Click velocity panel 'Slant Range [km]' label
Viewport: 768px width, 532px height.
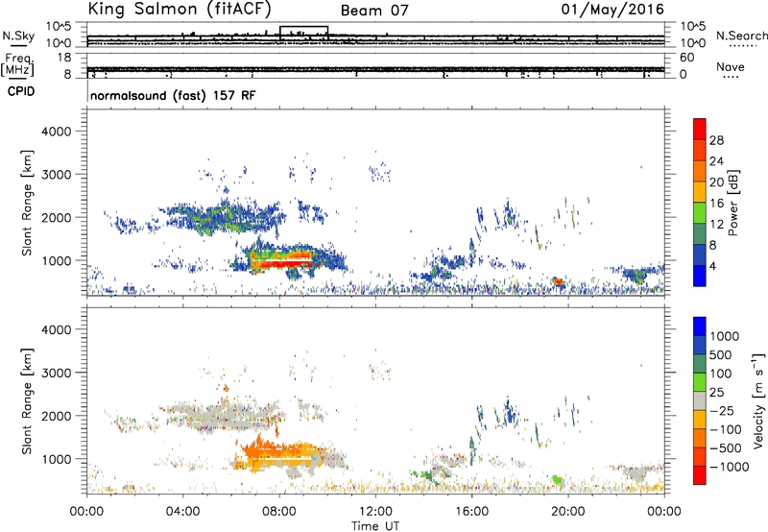[27, 400]
